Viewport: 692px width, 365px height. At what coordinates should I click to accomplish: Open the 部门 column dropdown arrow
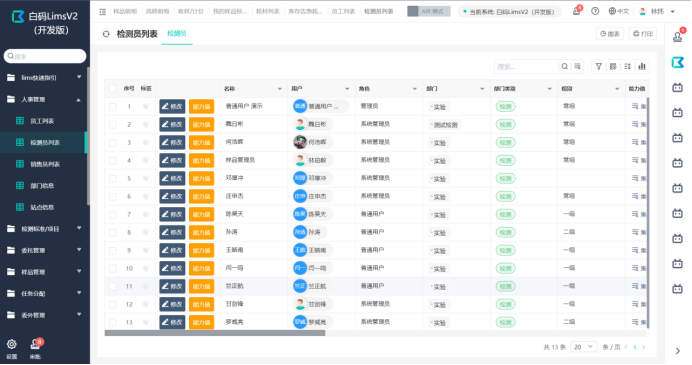click(482, 89)
